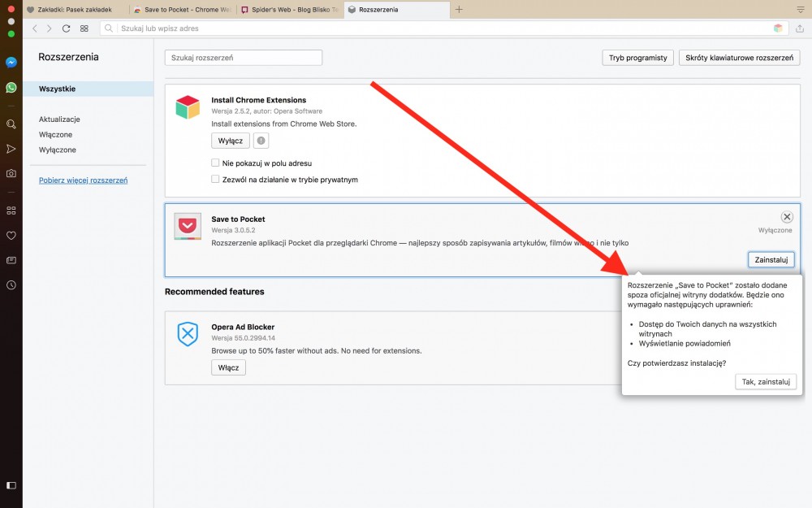The height and width of the screenshot is (508, 812).
Task: Open the snapshot camera icon in sidebar
Action: coord(11,174)
